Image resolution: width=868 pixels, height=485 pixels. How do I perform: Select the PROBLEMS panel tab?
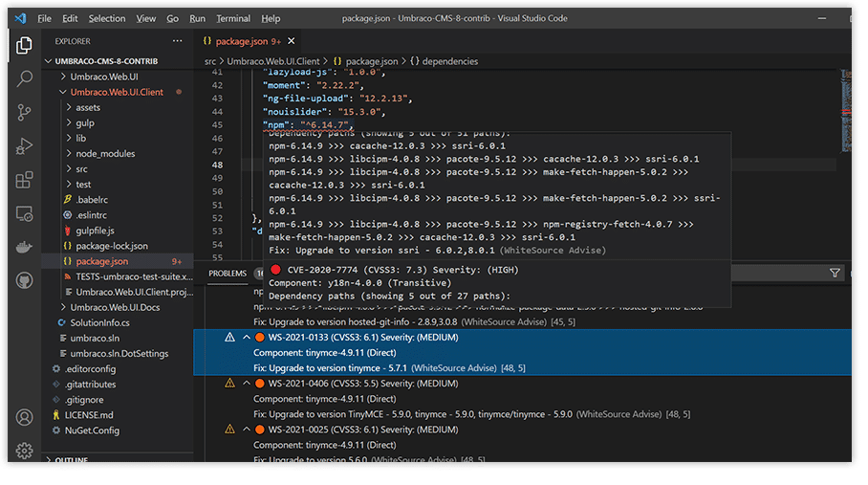pos(228,273)
